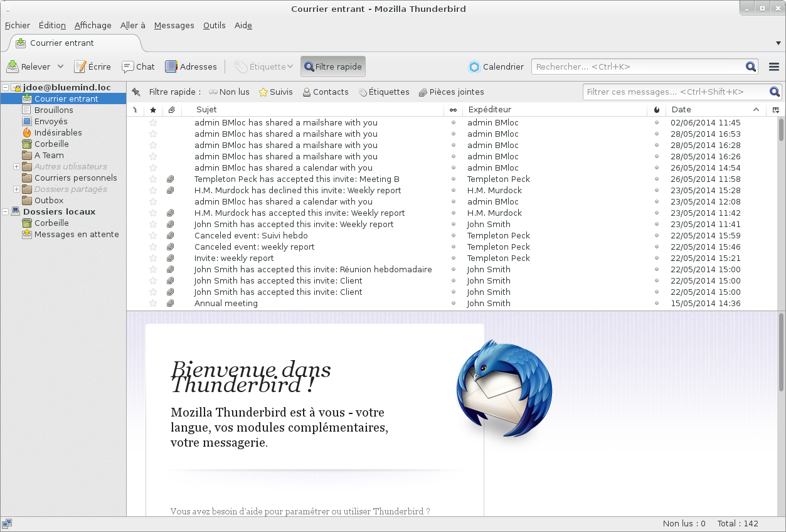
Task: Collapse the jdoe@bluemind.loc account tree
Action: 6,88
